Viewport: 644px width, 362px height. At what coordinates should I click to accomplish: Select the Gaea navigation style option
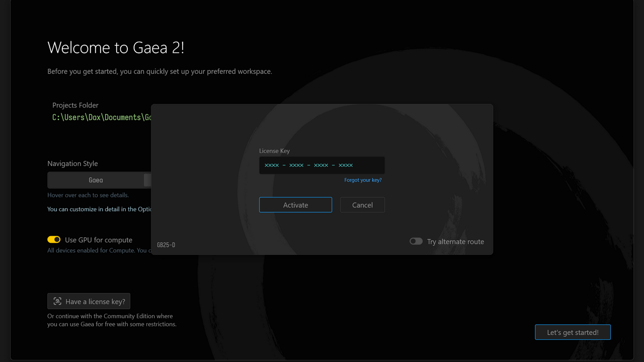click(x=96, y=180)
